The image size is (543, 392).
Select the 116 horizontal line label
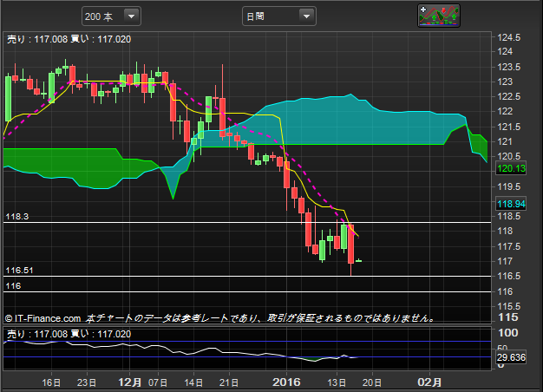tap(13, 286)
